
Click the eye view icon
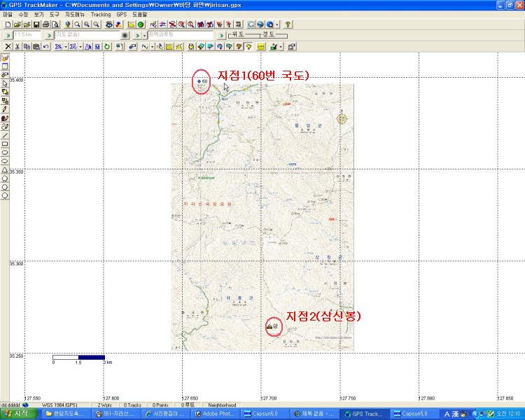pos(108,24)
